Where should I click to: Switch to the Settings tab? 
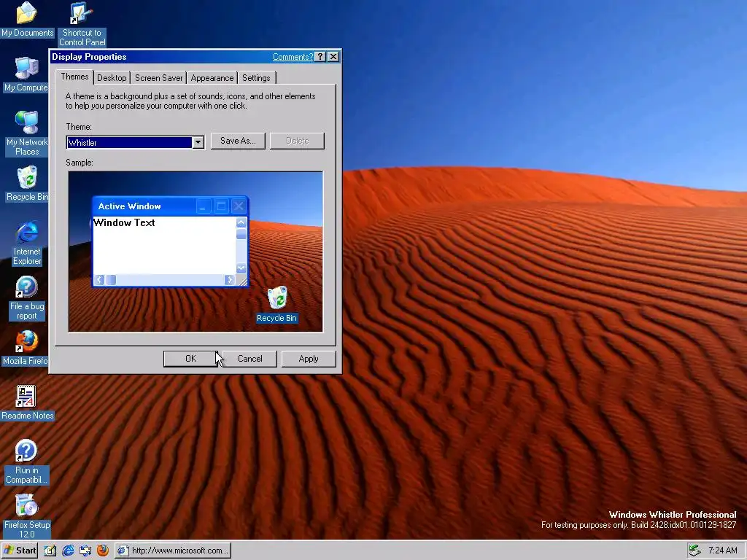pos(256,78)
